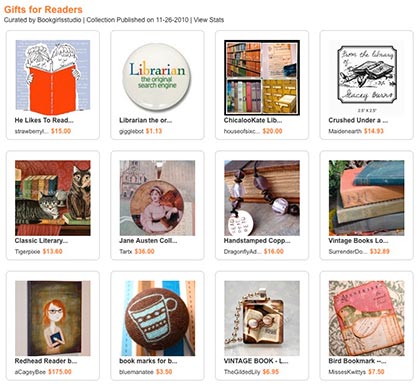Click the 'Classic Literary...' item title
This screenshot has width=420, height=387.
41,241
